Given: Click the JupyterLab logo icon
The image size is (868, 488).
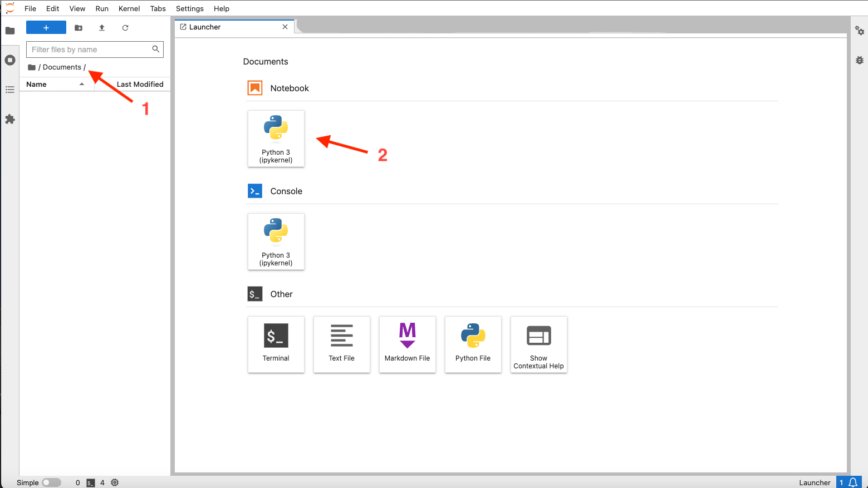Looking at the screenshot, I should pyautogui.click(x=10, y=8).
